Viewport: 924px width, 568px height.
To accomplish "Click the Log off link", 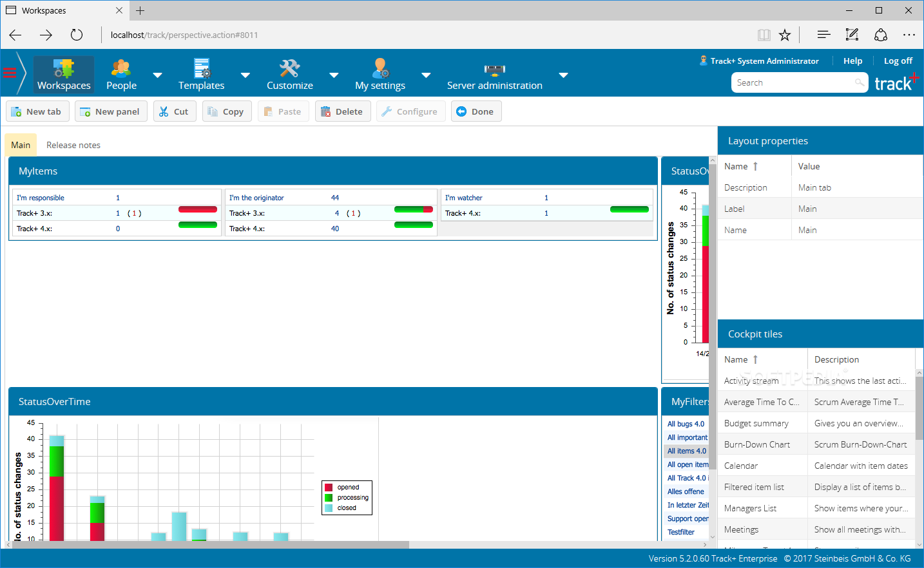I will tap(898, 61).
